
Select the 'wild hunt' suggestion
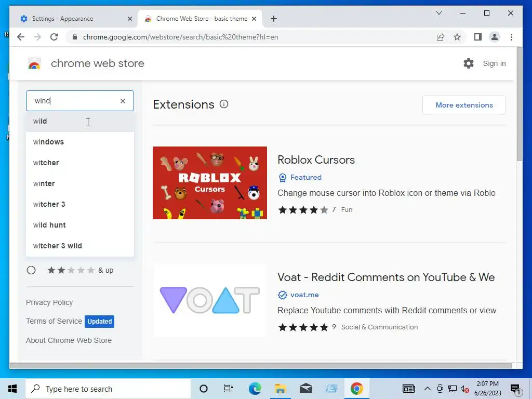[80, 225]
